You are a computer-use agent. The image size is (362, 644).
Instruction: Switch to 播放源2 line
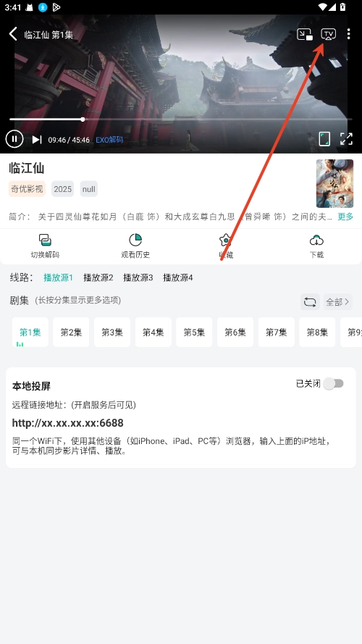(98, 277)
